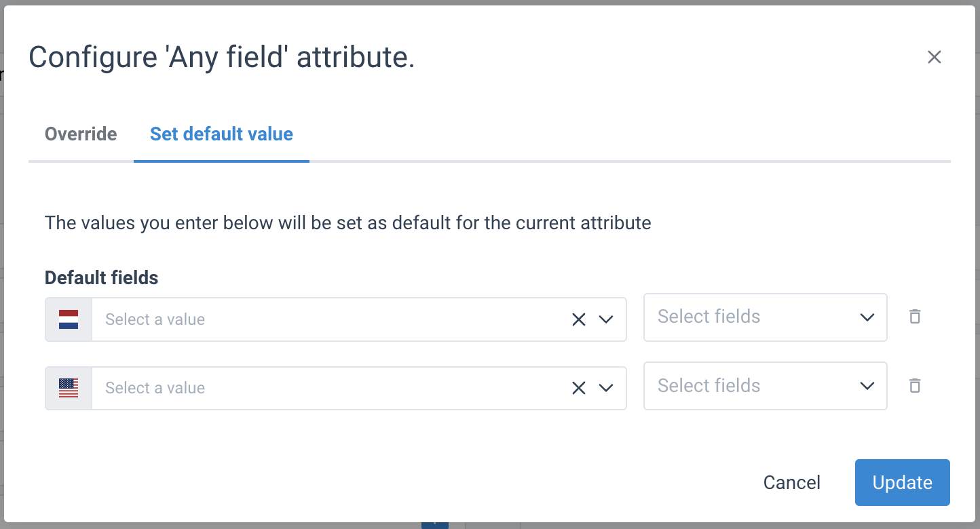Select the Set default value tab
Viewport: 980px width, 529px height.
(x=221, y=134)
